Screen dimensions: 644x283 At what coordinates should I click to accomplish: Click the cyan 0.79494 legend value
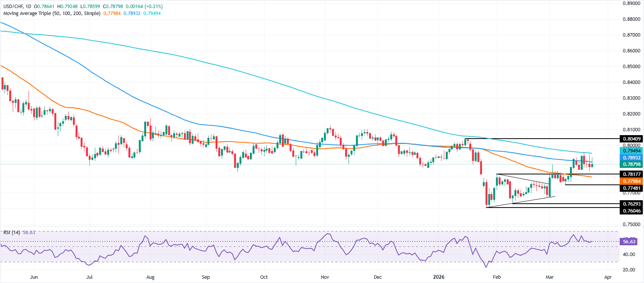(x=152, y=13)
